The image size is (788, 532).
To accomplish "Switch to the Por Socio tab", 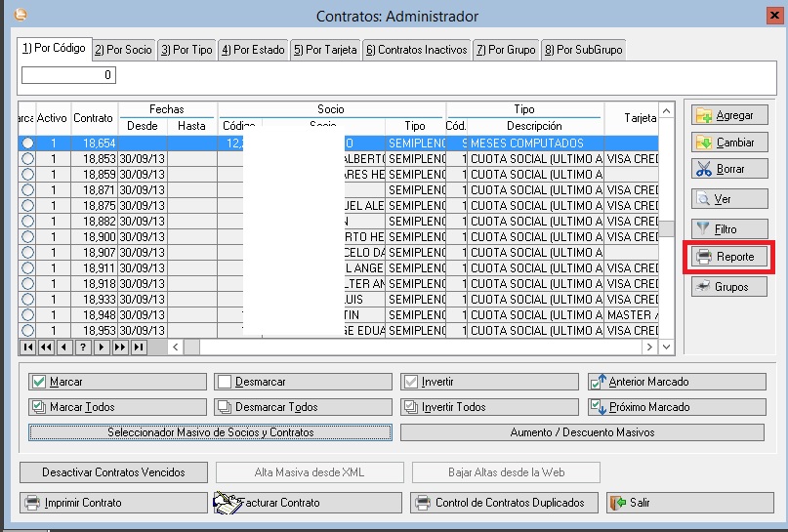I will (124, 50).
